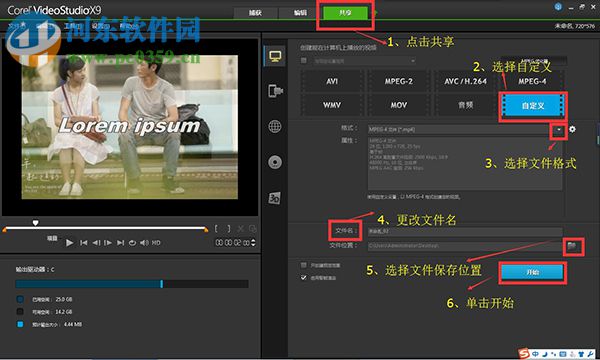600x360 pixels.
Task: Toggle HD preview mode
Action: tap(156, 243)
